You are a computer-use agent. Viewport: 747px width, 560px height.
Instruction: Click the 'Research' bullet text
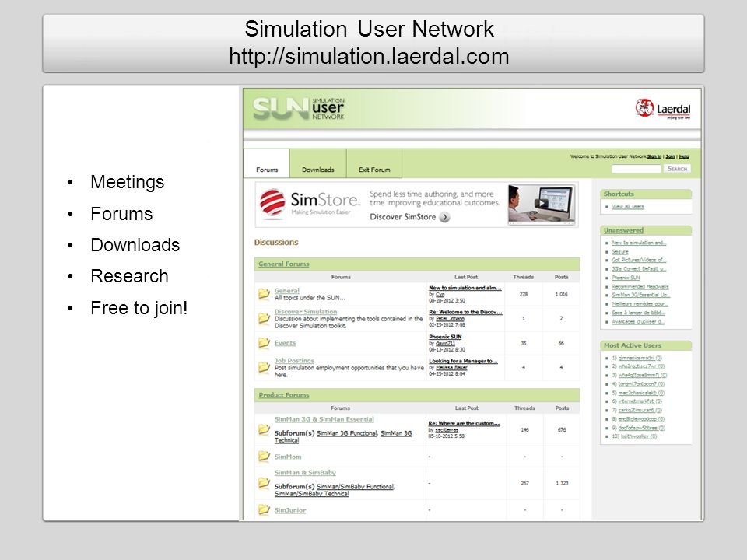[130, 276]
